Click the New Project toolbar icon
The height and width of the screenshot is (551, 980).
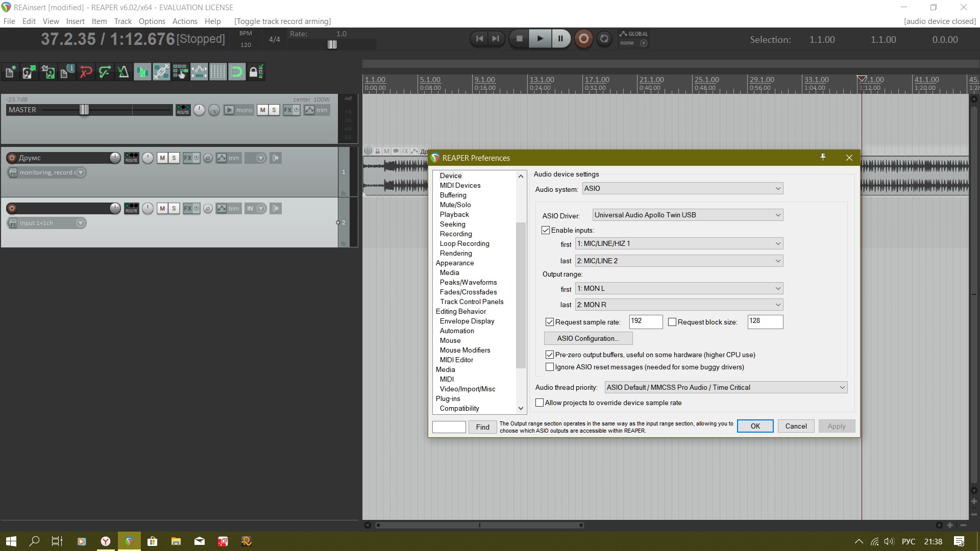click(x=10, y=72)
